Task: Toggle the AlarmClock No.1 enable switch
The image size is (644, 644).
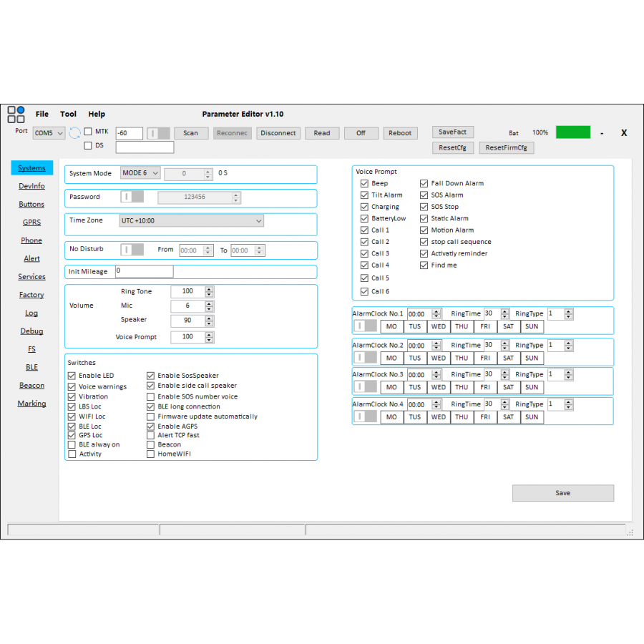Action: pos(366,326)
